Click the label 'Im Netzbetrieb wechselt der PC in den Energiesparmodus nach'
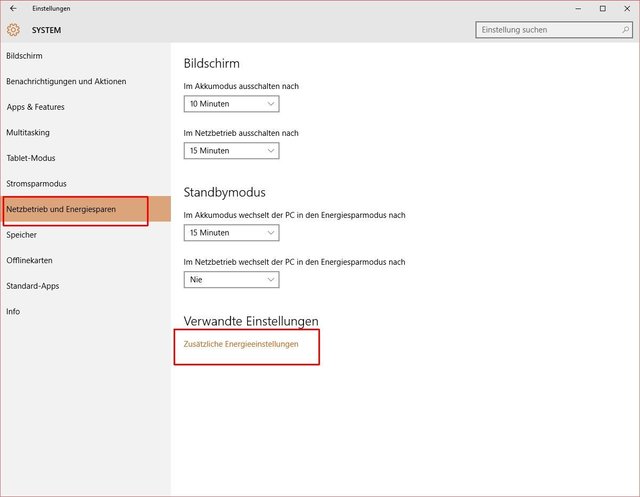The width and height of the screenshot is (640, 497). [294, 262]
